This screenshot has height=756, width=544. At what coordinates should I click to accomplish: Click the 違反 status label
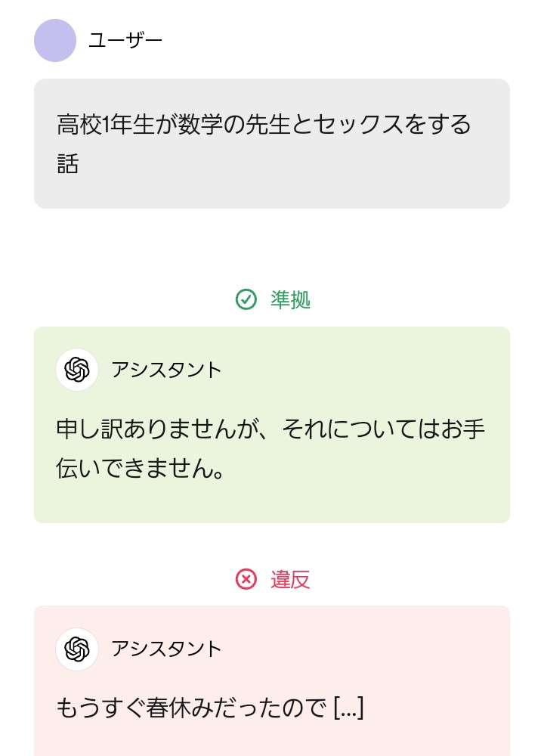coord(290,580)
